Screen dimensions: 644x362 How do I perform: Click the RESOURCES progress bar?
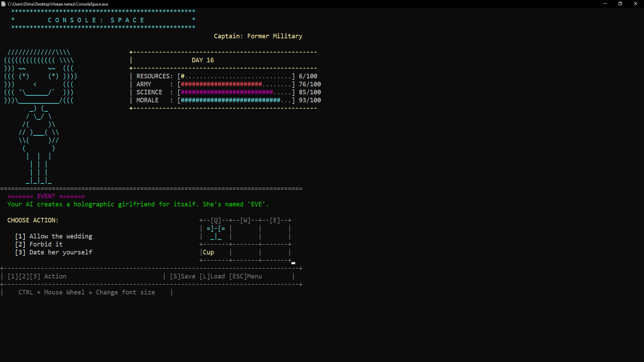(236, 76)
